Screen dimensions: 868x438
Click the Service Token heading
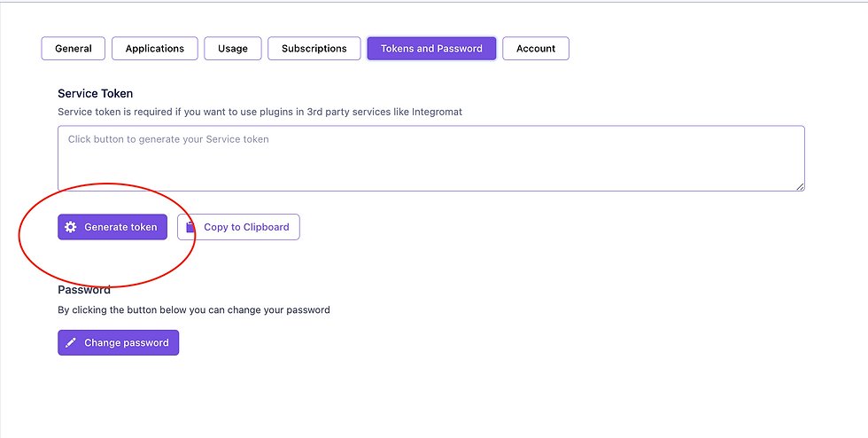96,93
